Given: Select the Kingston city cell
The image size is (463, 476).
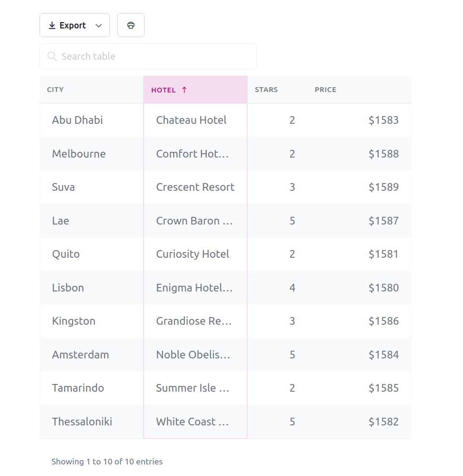Looking at the screenshot, I should 92,321.
